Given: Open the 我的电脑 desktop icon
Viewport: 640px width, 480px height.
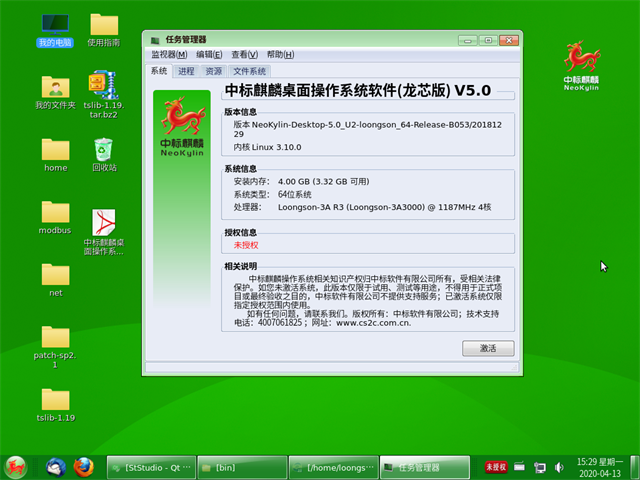Looking at the screenshot, I should tap(55, 27).
